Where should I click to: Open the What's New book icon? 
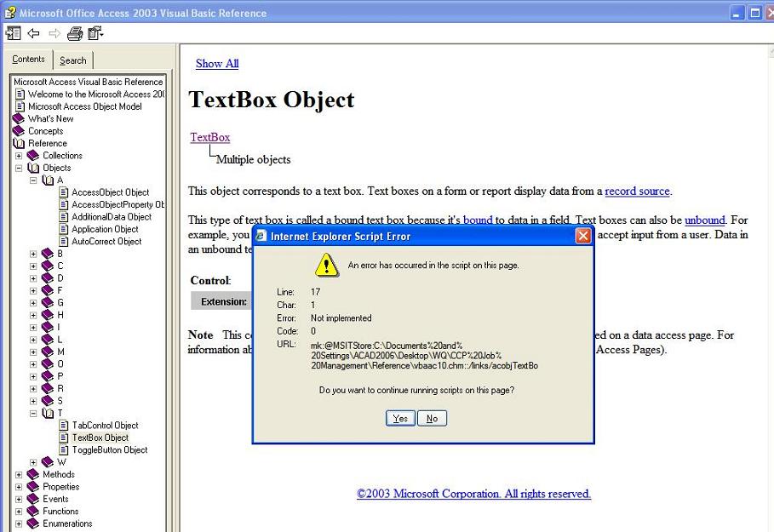coord(18,118)
